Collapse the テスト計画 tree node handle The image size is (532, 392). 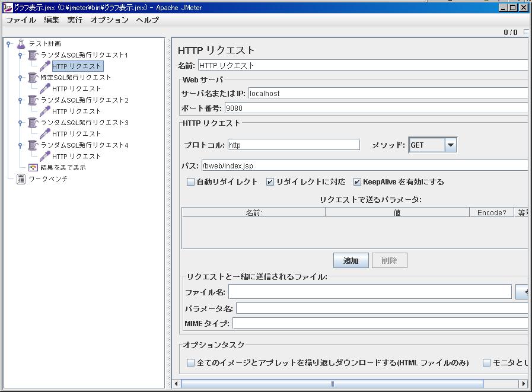[x=8, y=44]
